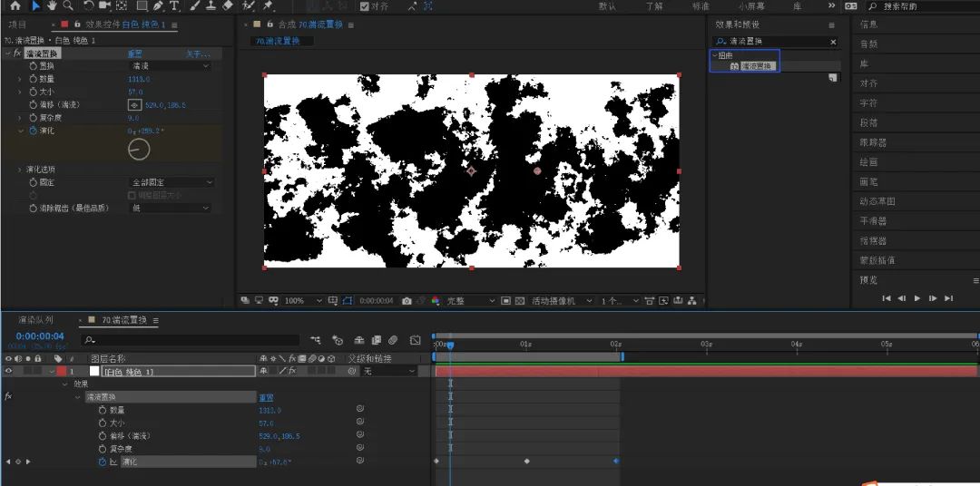The width and height of the screenshot is (980, 486).
Task: Click the region of interest icon
Action: click(506, 300)
